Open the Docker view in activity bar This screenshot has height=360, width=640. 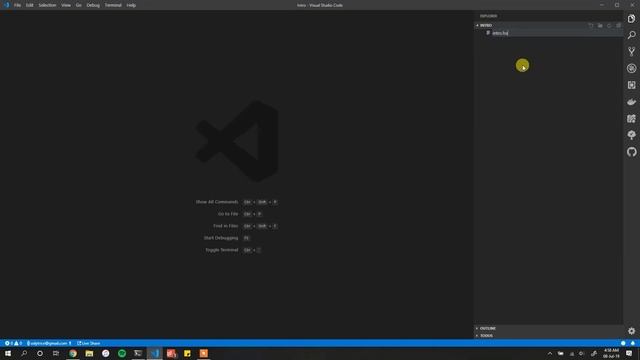pyautogui.click(x=631, y=102)
